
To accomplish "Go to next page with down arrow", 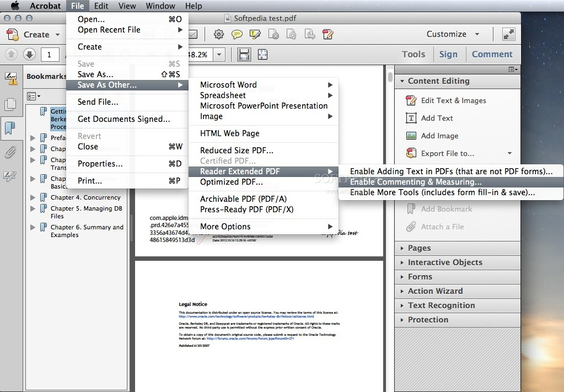I will [x=29, y=55].
